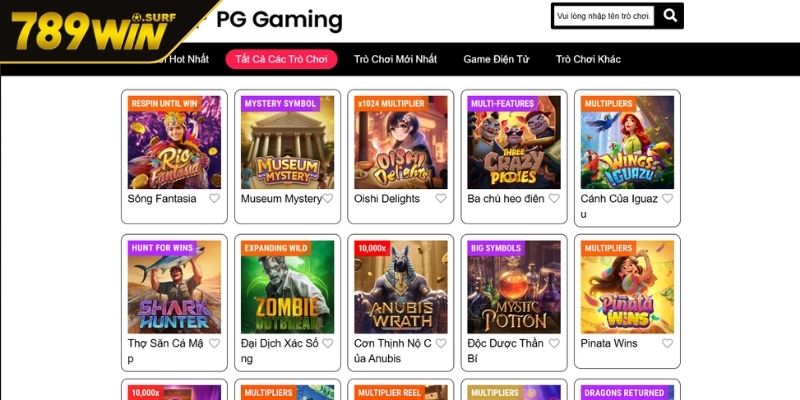Toggle favorite heart for Oishi Delights
The width and height of the screenshot is (800, 400).
(441, 198)
